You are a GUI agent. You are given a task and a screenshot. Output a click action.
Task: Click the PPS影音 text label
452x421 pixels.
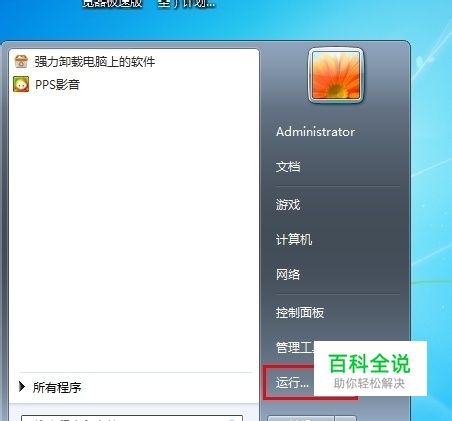pyautogui.click(x=57, y=85)
